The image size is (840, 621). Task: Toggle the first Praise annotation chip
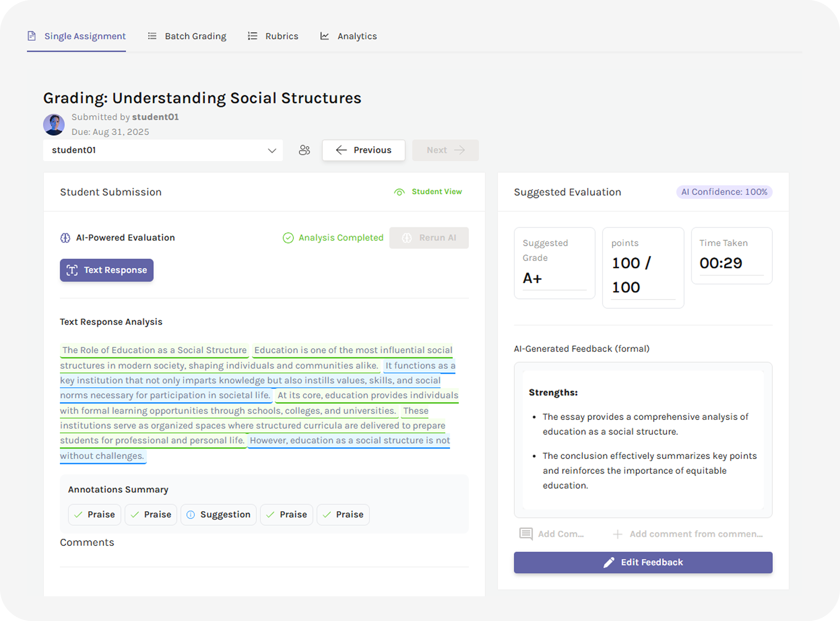[x=94, y=514]
